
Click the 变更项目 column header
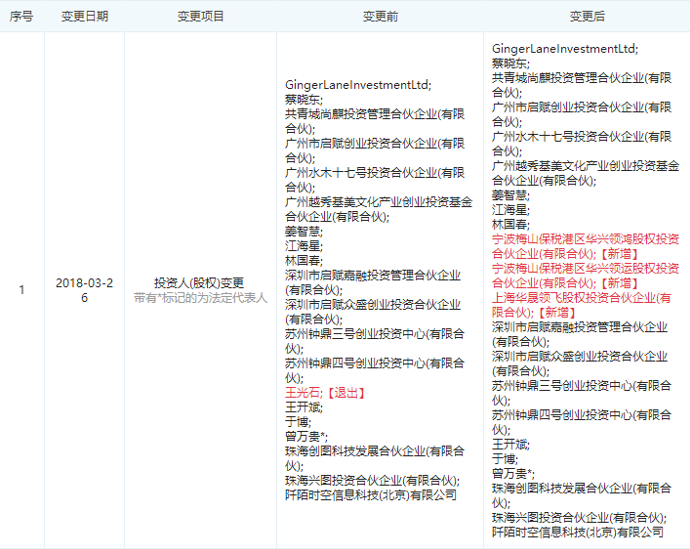pos(200,16)
